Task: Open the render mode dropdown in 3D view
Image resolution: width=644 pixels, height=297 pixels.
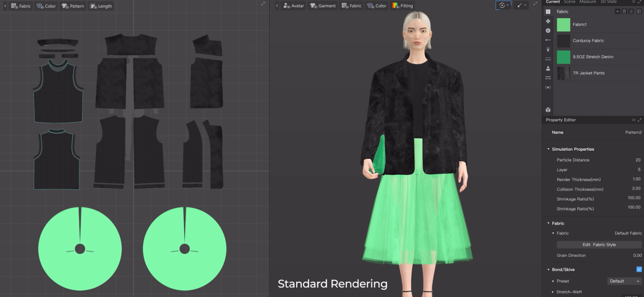Action: (x=503, y=5)
